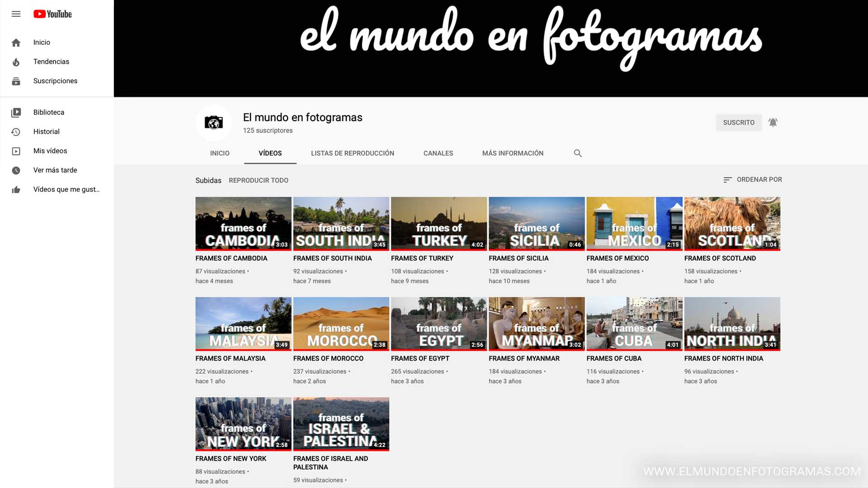
Task: Click the Historial clock icon
Action: point(16,132)
